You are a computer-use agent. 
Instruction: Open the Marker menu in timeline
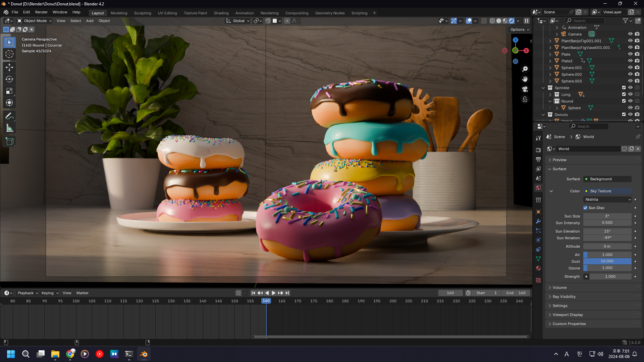pyautogui.click(x=82, y=293)
